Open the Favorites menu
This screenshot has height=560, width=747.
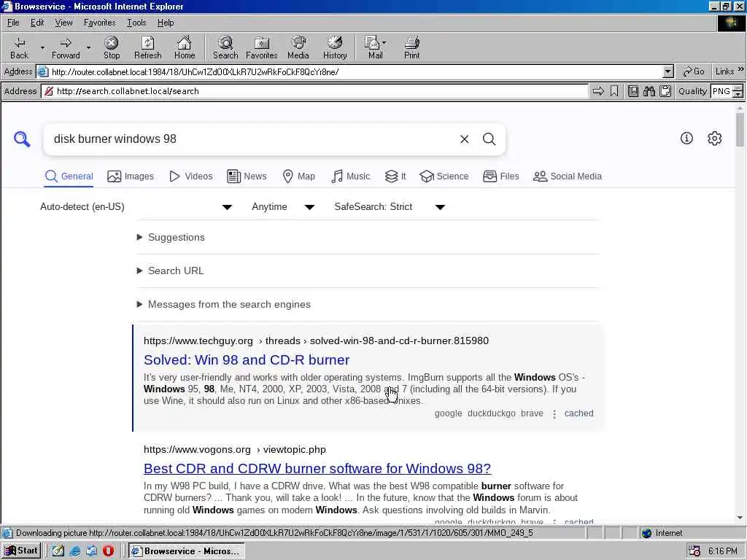coord(99,23)
